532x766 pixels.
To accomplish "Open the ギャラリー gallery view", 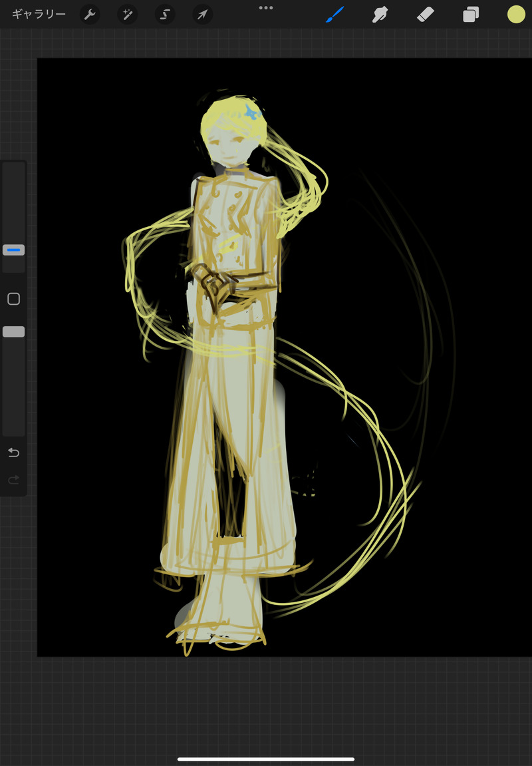I will 39,15.
